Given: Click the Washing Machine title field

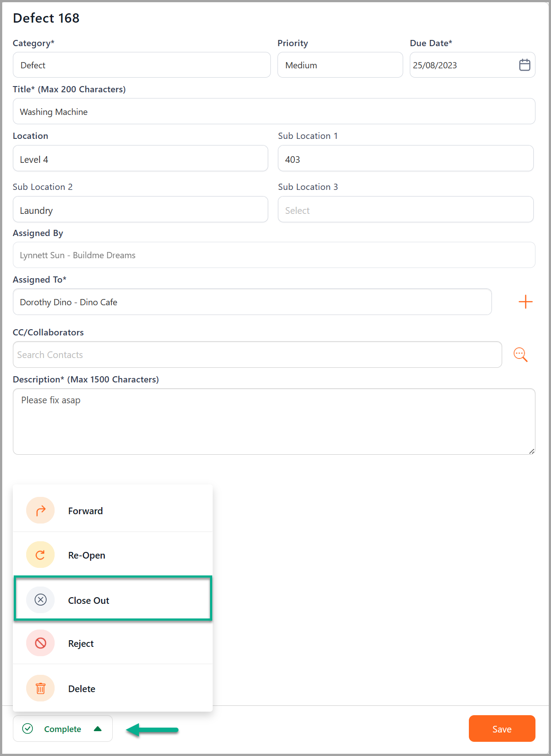Looking at the screenshot, I should (x=274, y=111).
